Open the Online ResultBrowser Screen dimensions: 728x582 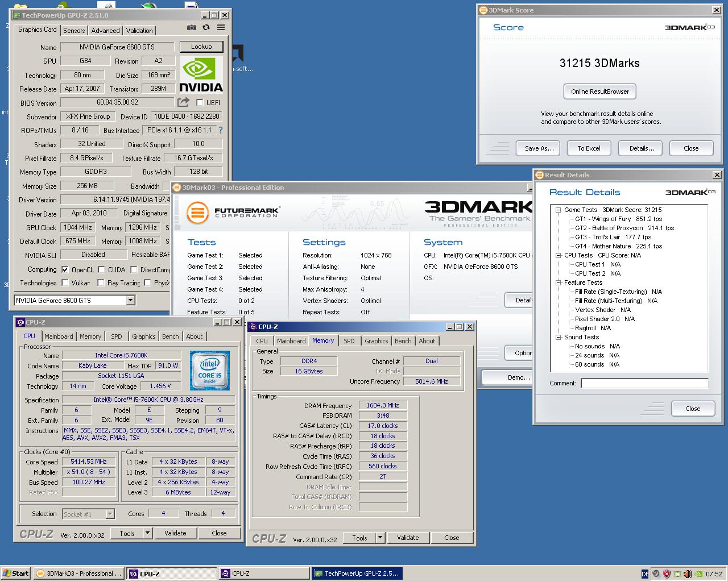(x=600, y=92)
